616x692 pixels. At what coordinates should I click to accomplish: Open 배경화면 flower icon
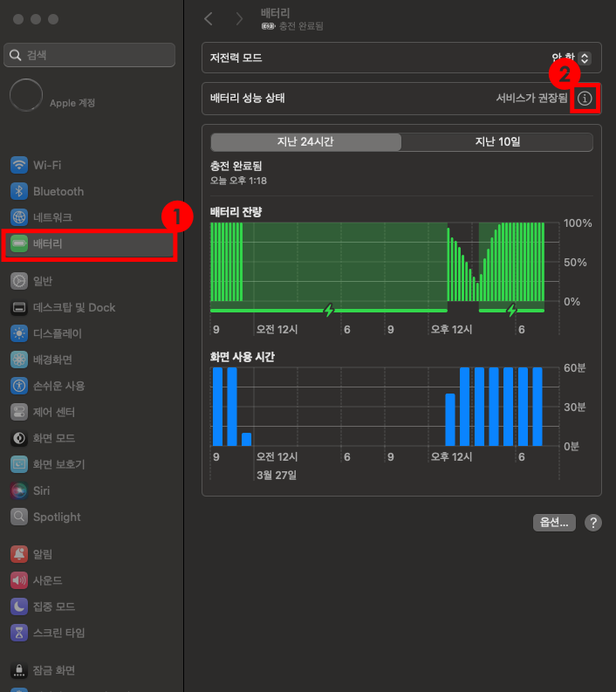[19, 360]
